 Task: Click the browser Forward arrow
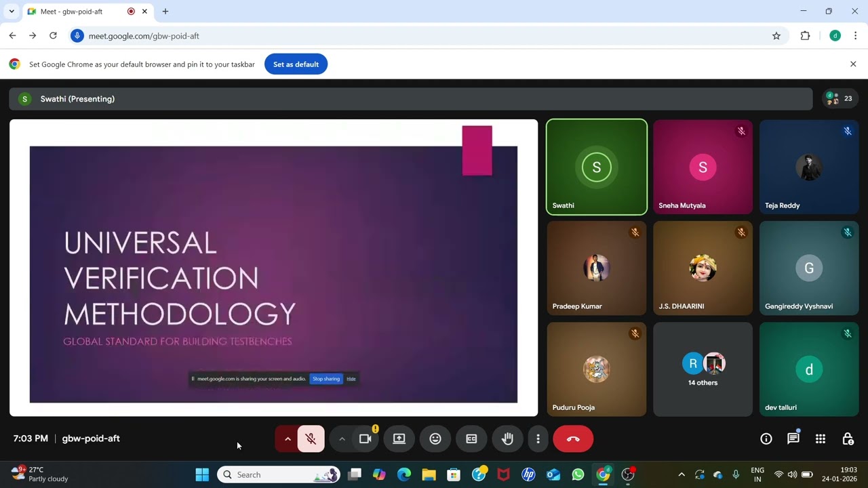[x=33, y=36]
